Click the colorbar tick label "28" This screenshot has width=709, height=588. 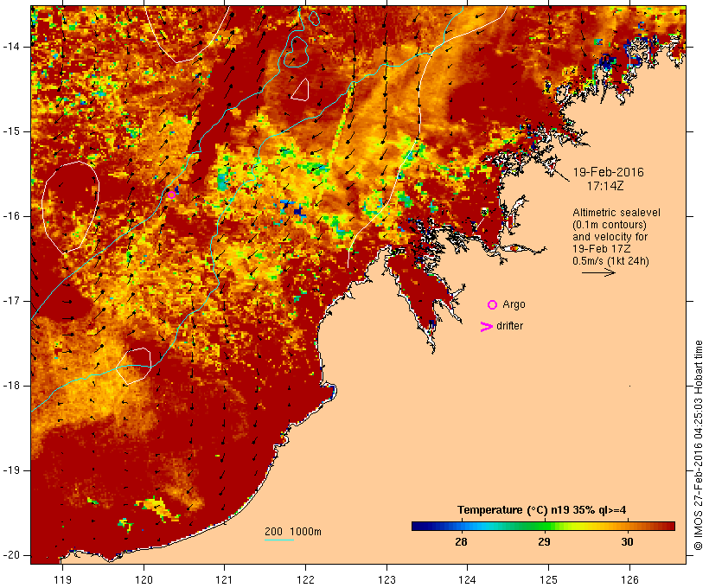pos(461,542)
